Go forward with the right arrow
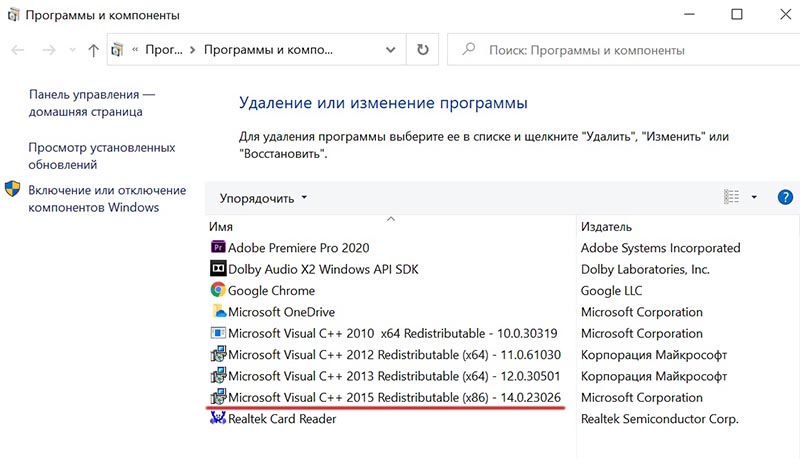Image resolution: width=800 pixels, height=459 pixels. click(49, 50)
